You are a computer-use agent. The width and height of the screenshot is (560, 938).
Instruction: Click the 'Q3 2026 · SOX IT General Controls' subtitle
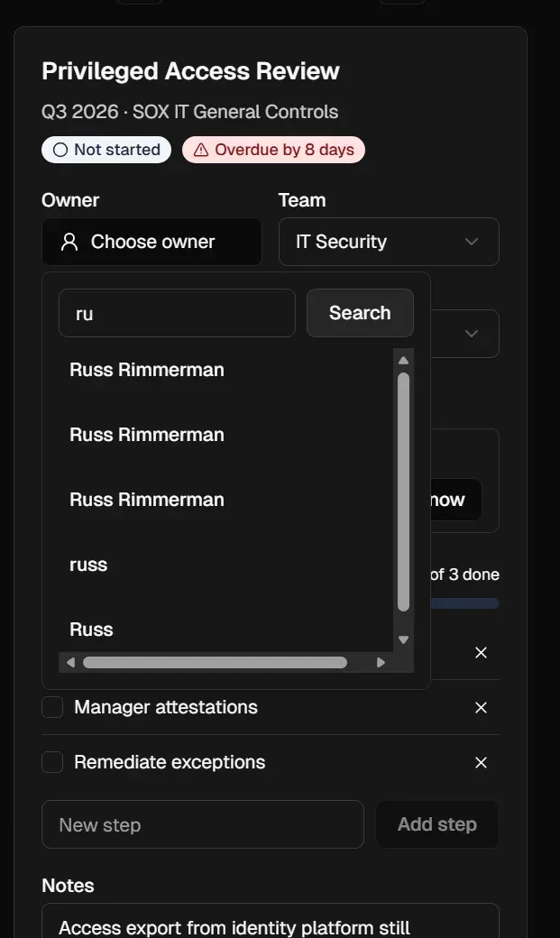coord(190,112)
